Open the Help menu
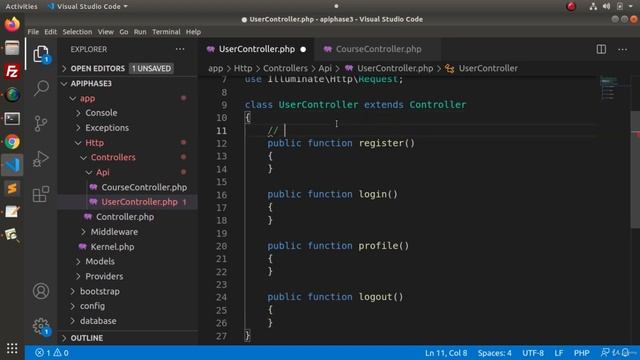640x360 pixels. coord(193,32)
